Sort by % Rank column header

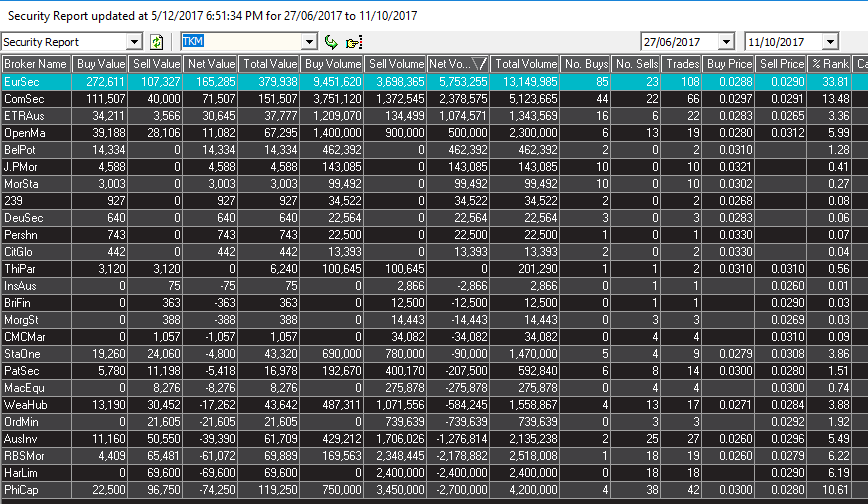(x=829, y=64)
